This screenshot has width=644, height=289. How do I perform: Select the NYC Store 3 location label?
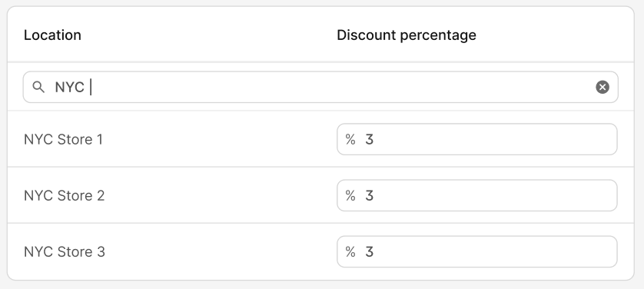click(x=65, y=251)
